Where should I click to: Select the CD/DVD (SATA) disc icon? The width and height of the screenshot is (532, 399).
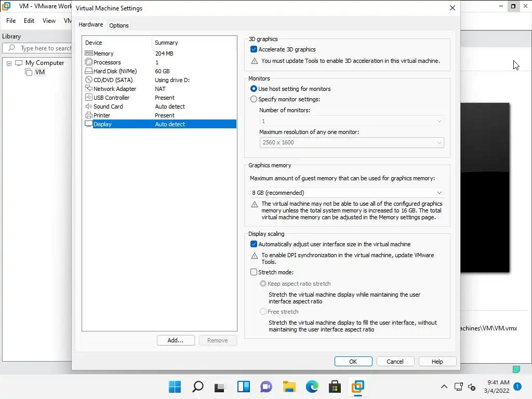click(88, 79)
